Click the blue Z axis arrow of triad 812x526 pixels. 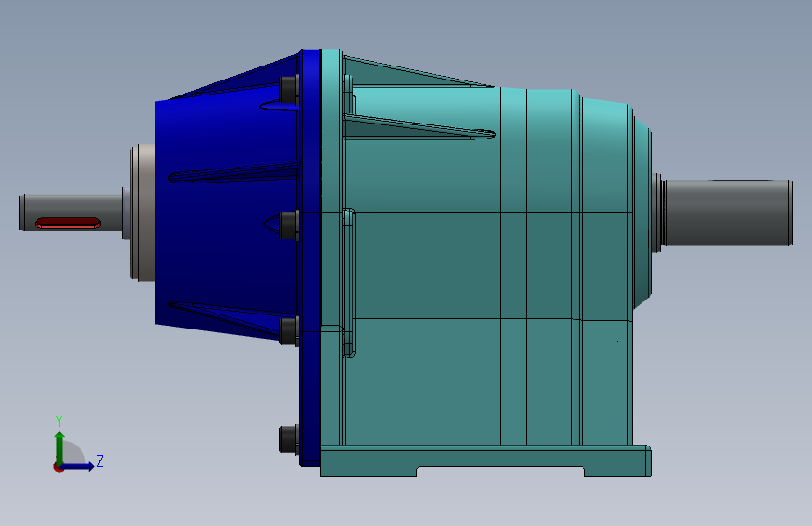78,466
